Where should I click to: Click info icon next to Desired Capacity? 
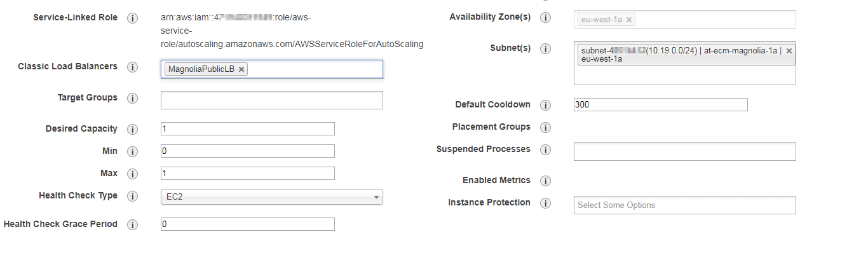(x=132, y=129)
